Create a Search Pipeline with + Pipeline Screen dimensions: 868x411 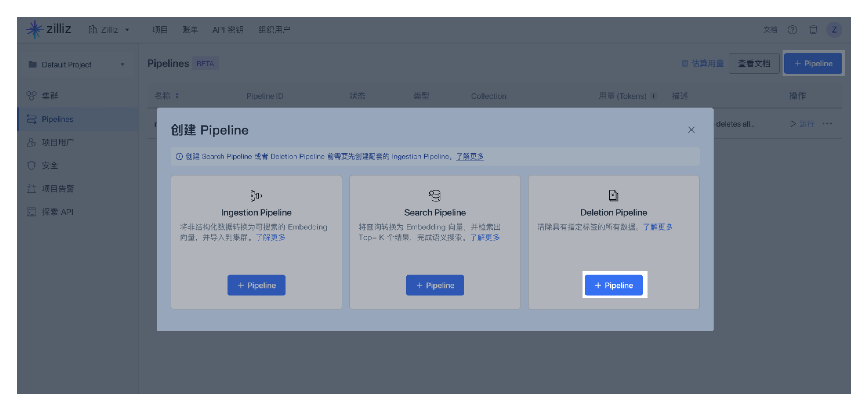[435, 285]
